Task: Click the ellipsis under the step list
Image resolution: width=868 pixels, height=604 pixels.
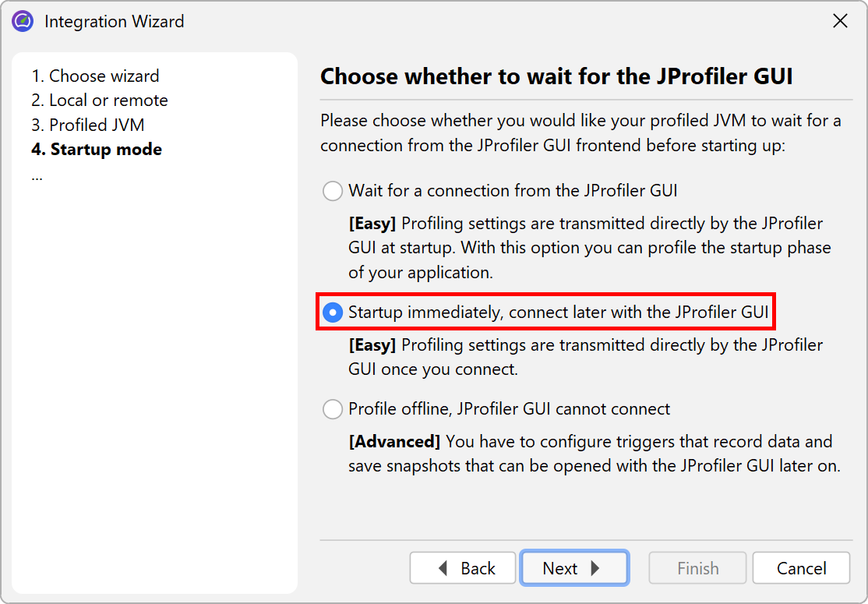Action: click(x=37, y=175)
